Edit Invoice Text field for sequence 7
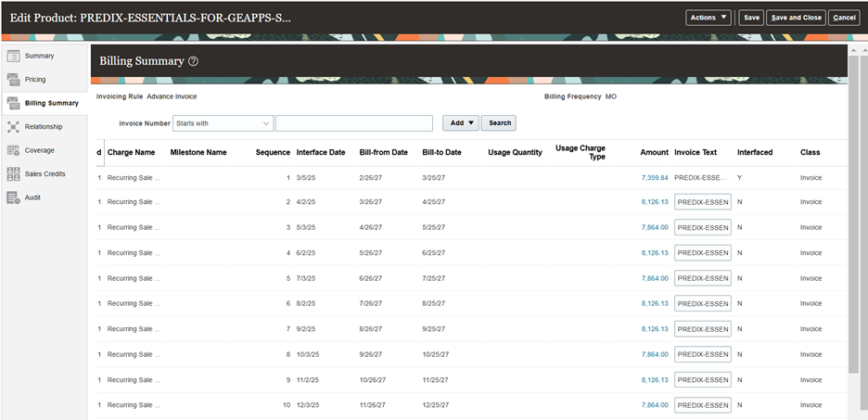Viewport: 868px width, 420px height. tap(703, 329)
